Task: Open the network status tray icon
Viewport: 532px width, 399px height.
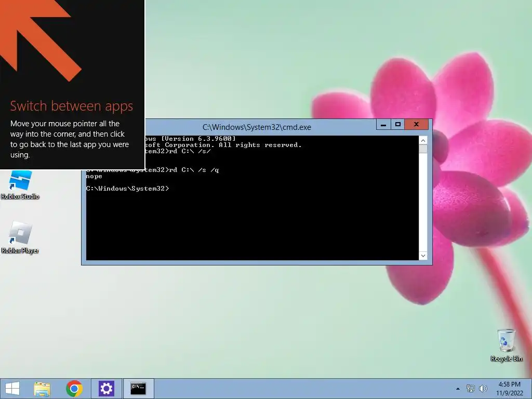Action: [470, 389]
